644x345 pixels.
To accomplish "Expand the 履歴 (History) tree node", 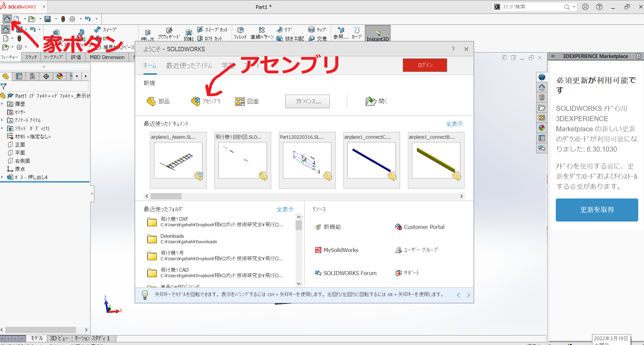I will [x=2, y=104].
